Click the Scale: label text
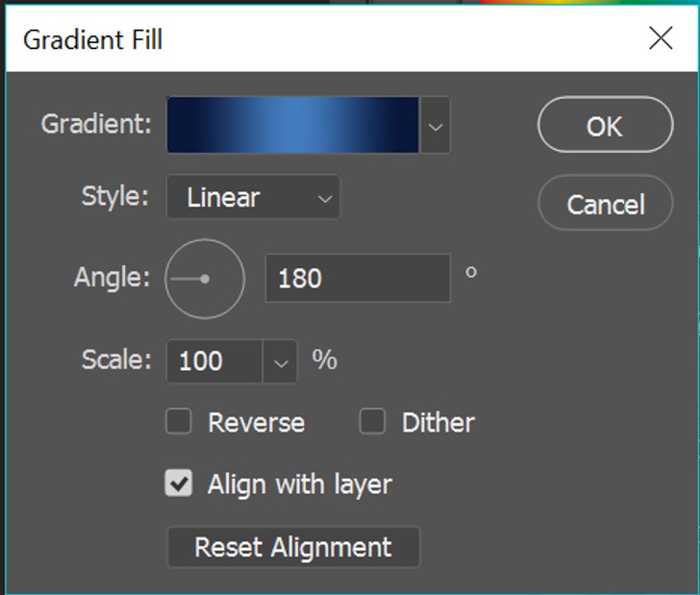This screenshot has height=595, width=700. tap(116, 360)
